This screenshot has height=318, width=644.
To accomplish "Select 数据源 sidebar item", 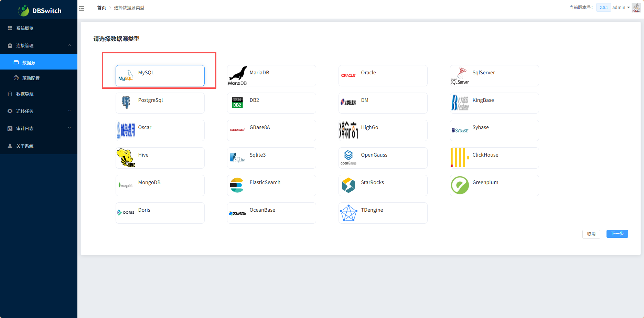I will (x=39, y=62).
